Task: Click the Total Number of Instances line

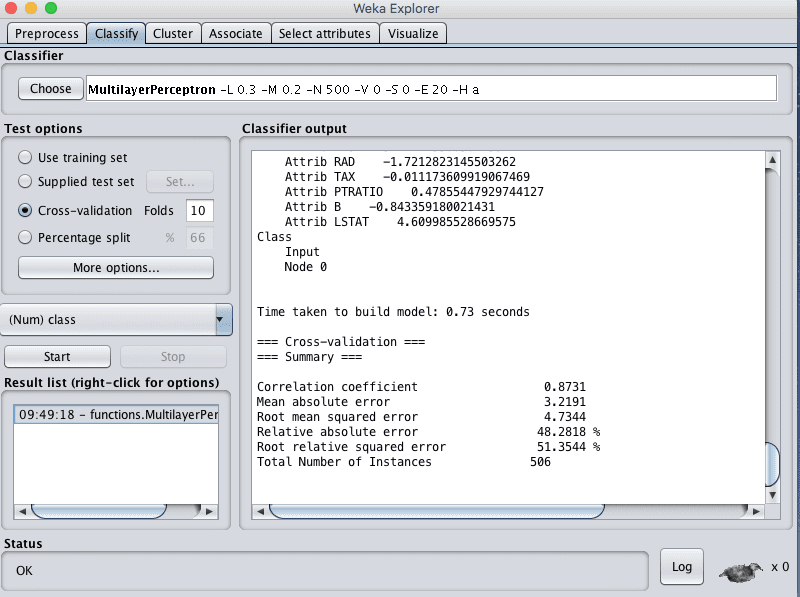Action: (404, 462)
